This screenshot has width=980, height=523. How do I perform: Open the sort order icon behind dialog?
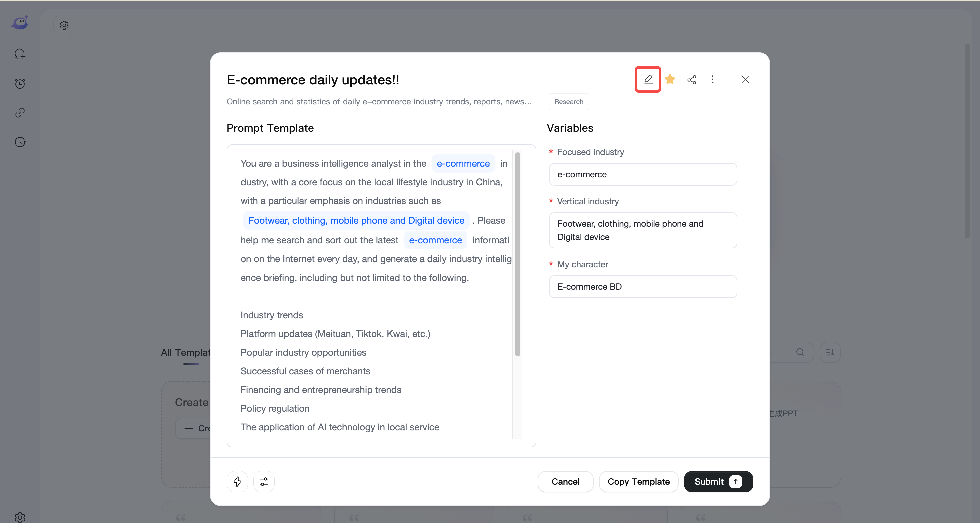830,352
